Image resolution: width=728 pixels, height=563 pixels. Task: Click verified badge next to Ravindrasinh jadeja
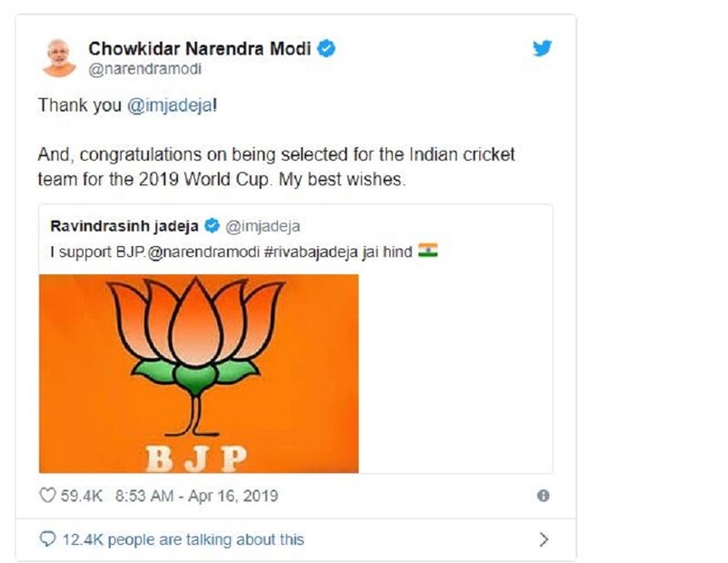click(x=212, y=226)
